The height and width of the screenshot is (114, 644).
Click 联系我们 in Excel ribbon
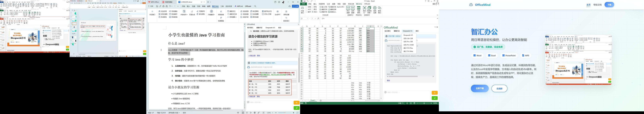[380, 10]
